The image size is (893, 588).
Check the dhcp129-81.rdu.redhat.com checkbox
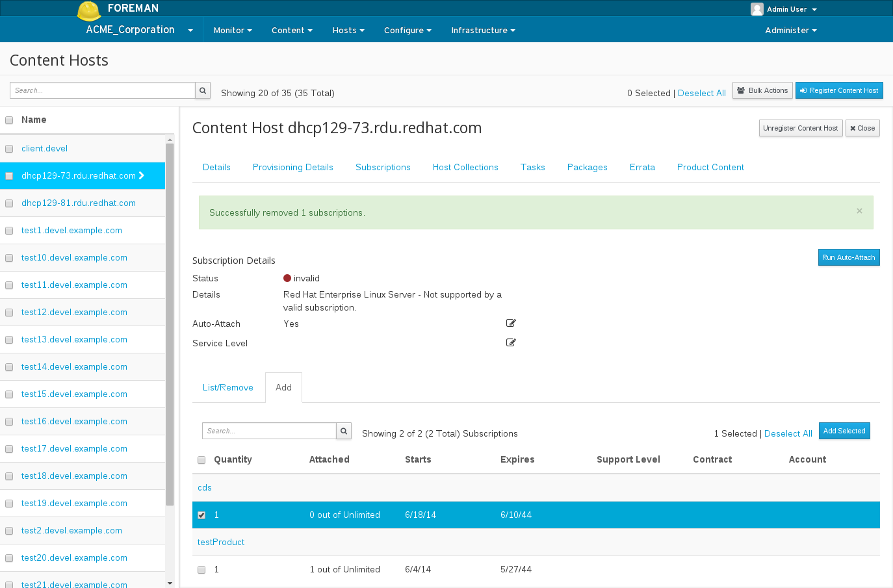click(9, 203)
